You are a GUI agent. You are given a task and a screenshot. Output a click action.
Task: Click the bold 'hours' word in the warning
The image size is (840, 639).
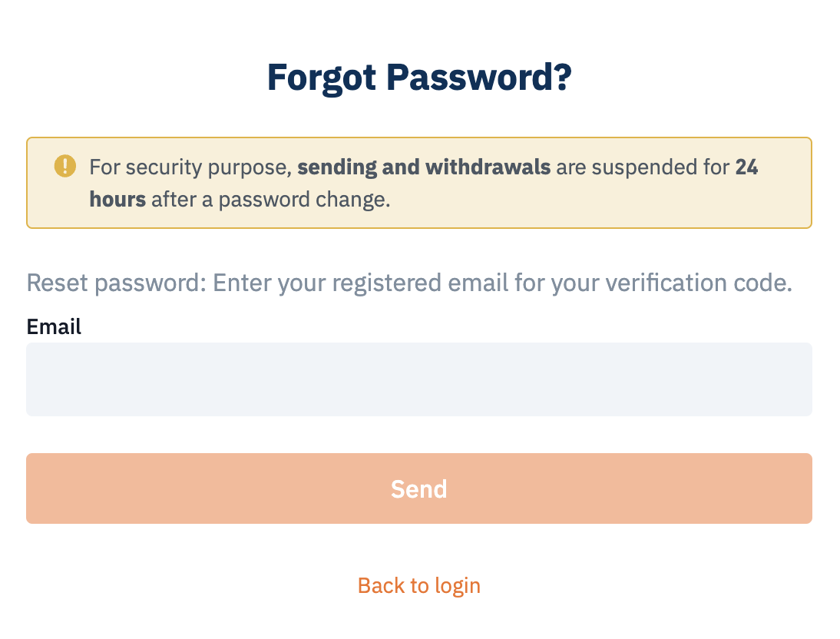tap(117, 200)
